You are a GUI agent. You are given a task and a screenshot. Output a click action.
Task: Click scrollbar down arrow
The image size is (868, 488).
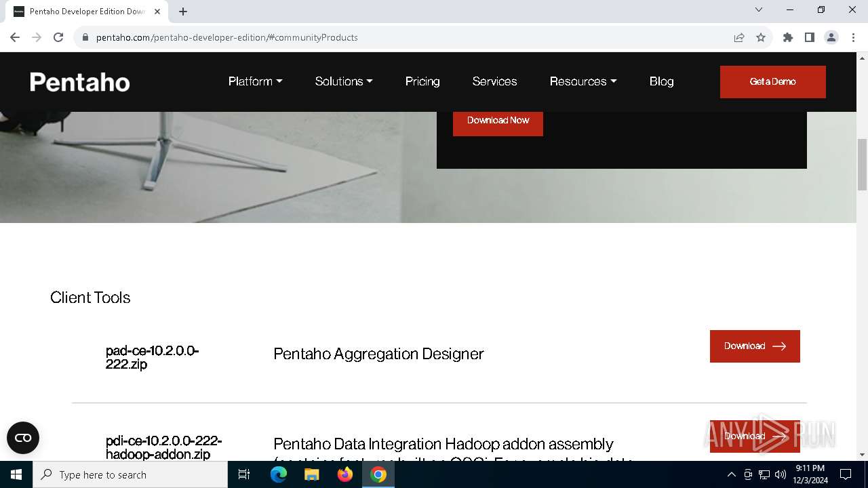click(x=862, y=455)
